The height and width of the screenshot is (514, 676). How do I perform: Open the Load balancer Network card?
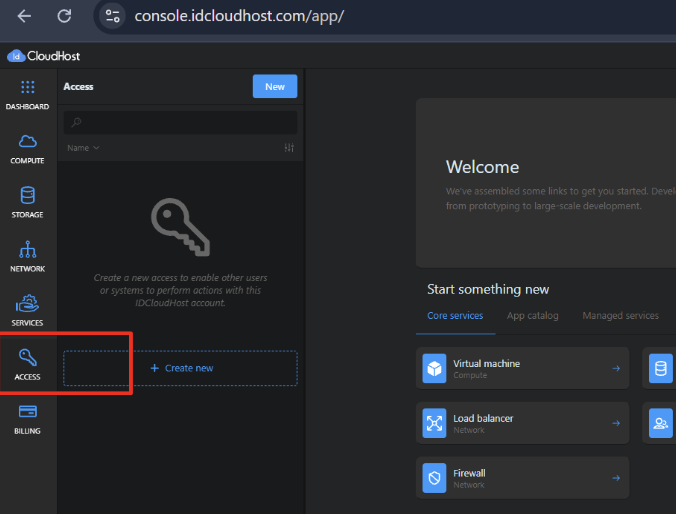point(522,423)
